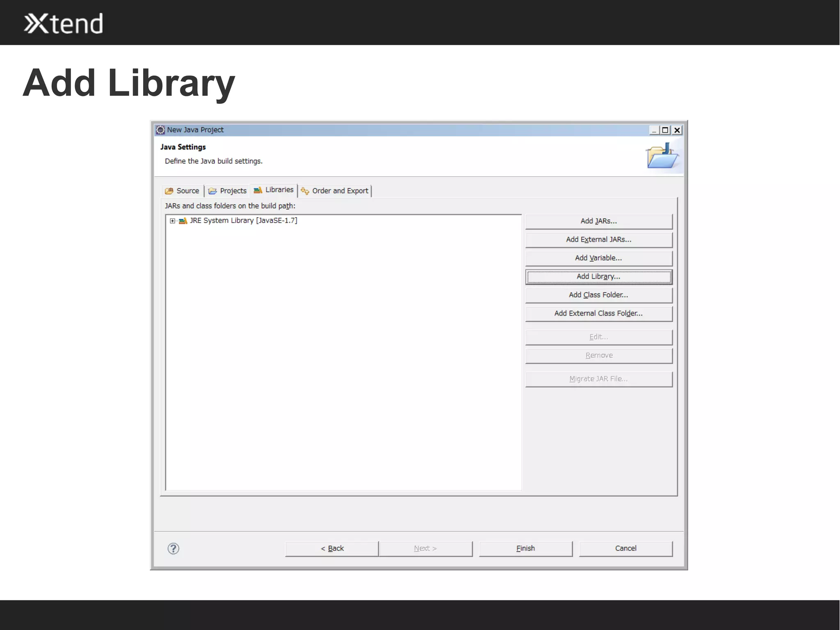This screenshot has width=840, height=630.
Task: Click the Add Variable... button
Action: tap(598, 258)
